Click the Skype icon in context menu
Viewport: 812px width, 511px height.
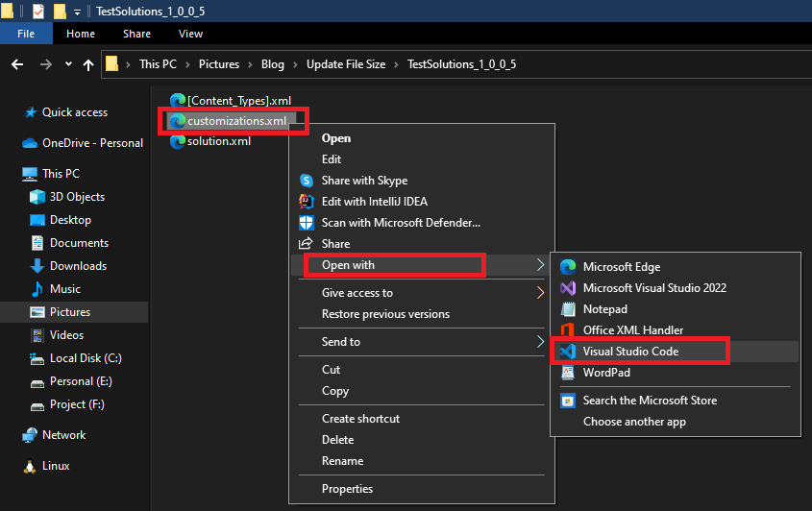click(307, 181)
